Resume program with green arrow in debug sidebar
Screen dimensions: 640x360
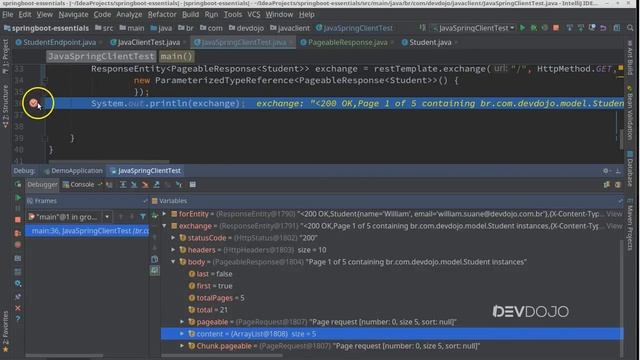(x=18, y=198)
